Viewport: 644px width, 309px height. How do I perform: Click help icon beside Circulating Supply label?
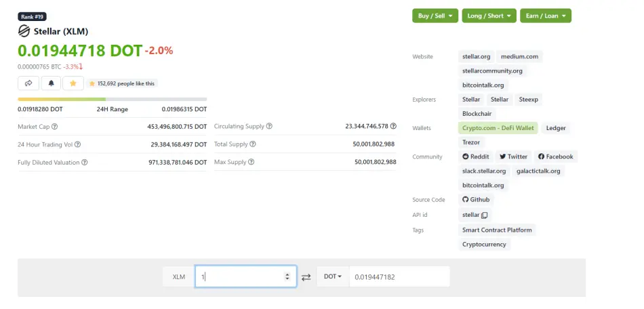pyautogui.click(x=269, y=127)
